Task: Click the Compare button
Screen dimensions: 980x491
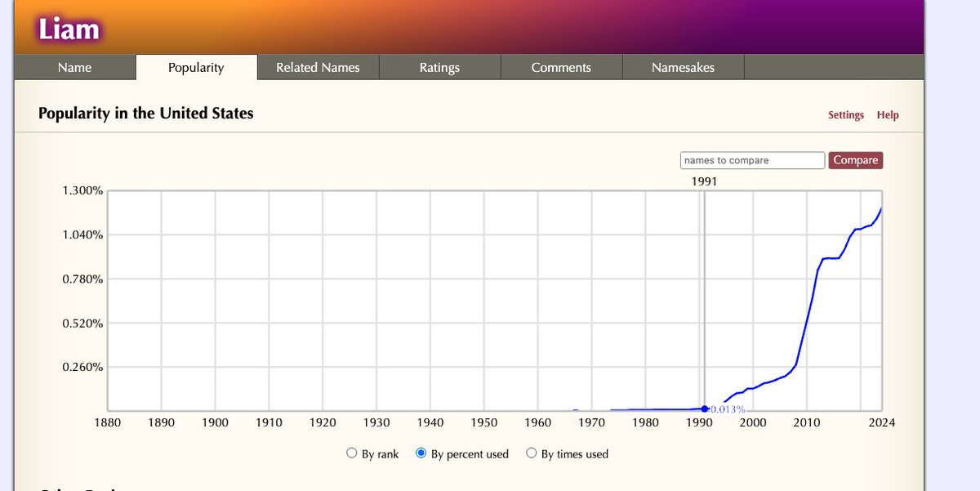Action: pyautogui.click(x=856, y=160)
